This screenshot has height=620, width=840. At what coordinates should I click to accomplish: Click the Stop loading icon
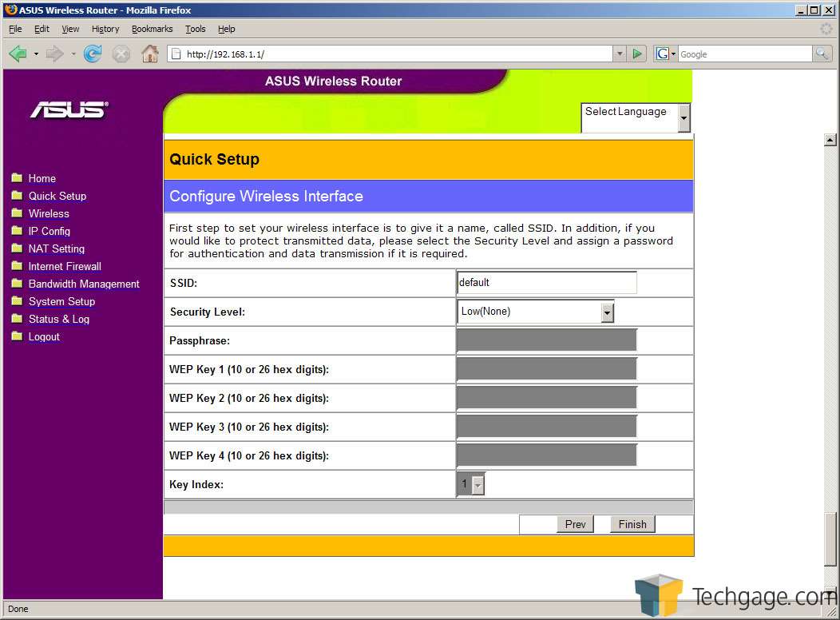click(121, 54)
